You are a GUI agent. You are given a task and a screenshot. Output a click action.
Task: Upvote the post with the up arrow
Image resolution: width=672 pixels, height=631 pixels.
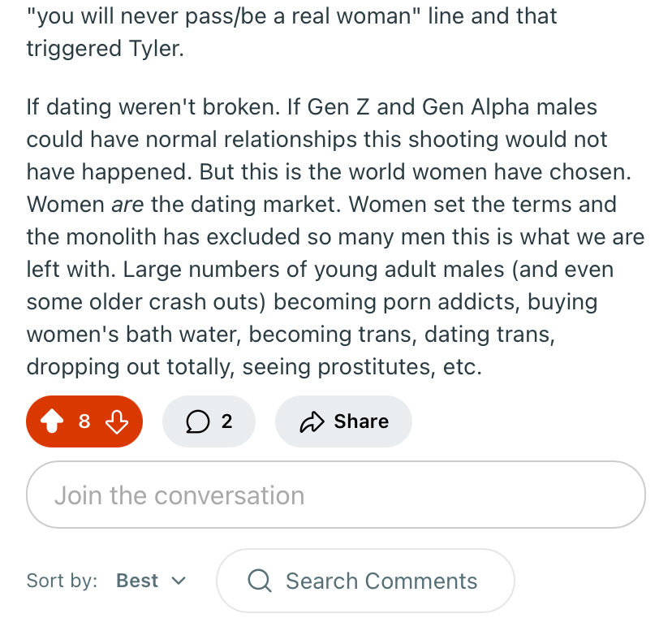point(52,421)
